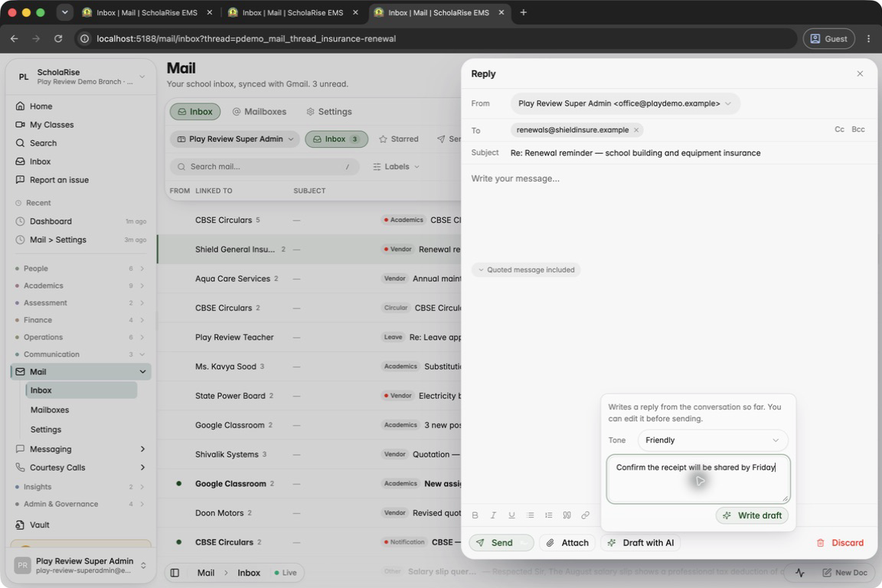The width and height of the screenshot is (882, 588).
Task: Add Cc recipients
Action: pos(839,129)
